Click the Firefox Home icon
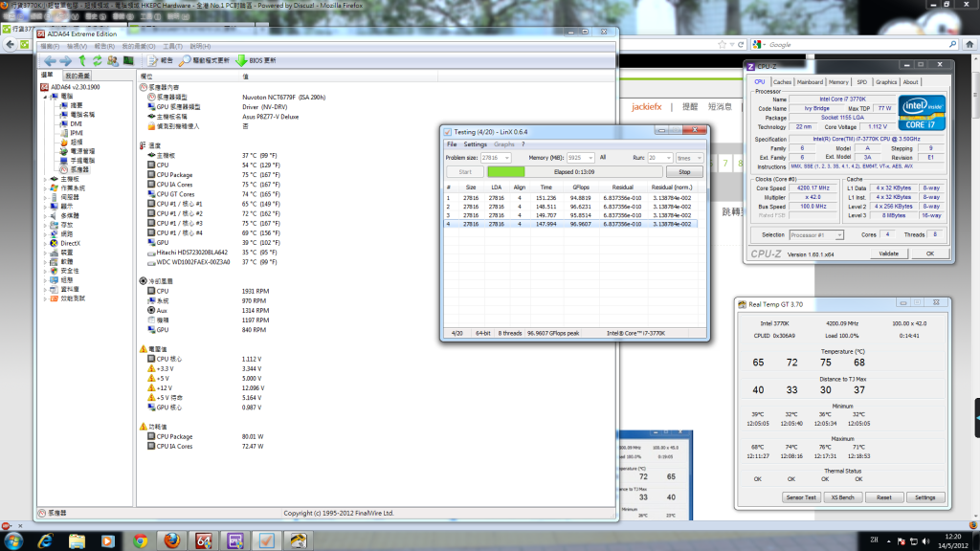Image resolution: width=980 pixels, height=551 pixels. pyautogui.click(x=970, y=44)
